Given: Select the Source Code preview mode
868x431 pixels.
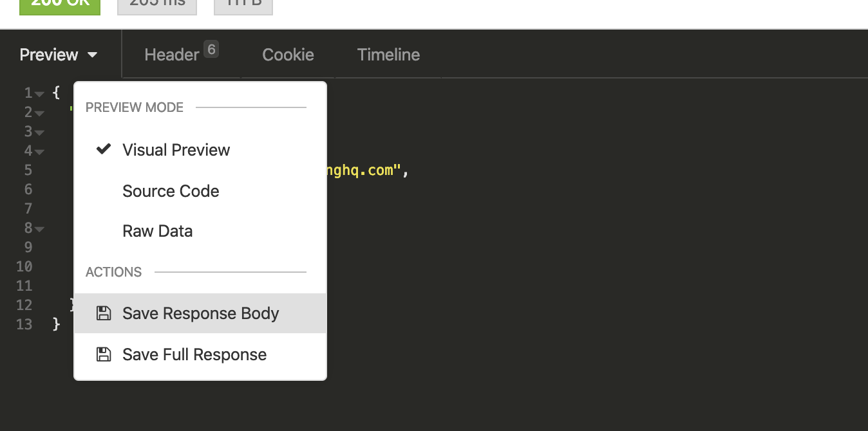Looking at the screenshot, I should point(171,191).
